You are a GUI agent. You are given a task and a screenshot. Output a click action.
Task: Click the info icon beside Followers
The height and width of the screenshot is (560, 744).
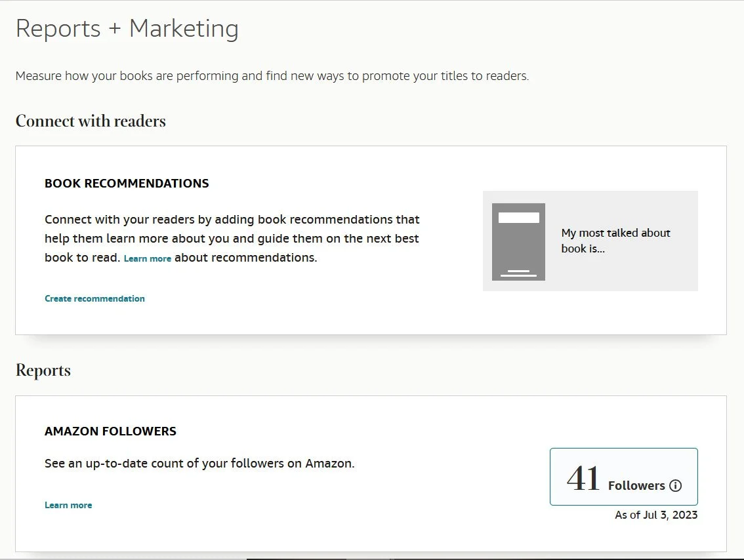click(675, 486)
